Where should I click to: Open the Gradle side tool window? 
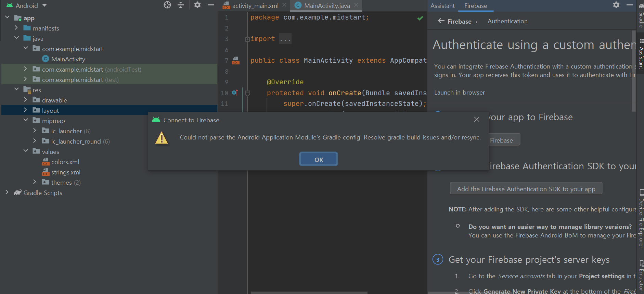[641, 15]
